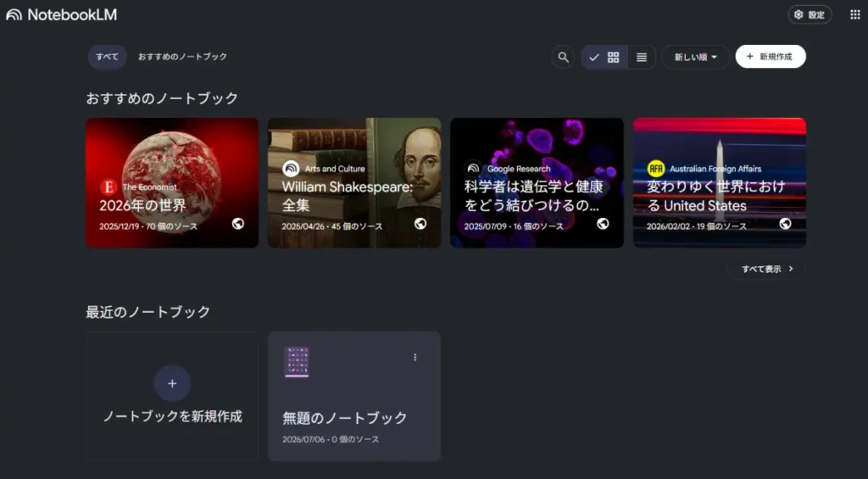Open the 設定 settings button

[x=810, y=15]
